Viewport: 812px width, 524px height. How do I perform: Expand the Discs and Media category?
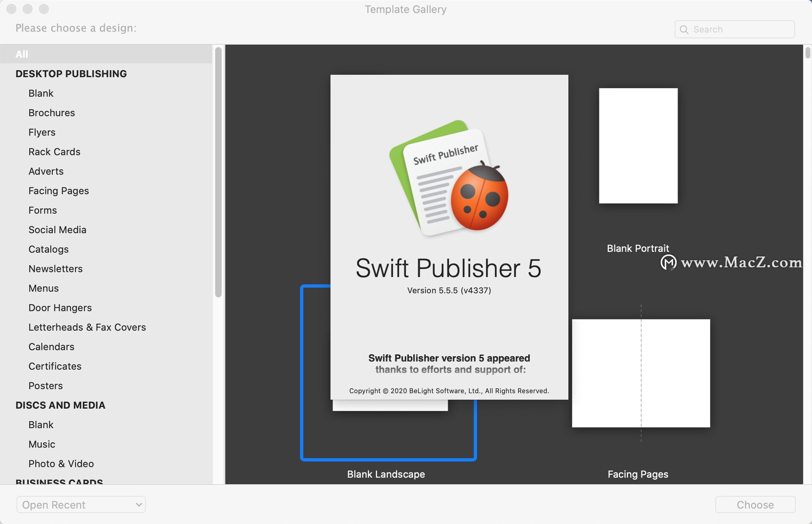tap(60, 404)
